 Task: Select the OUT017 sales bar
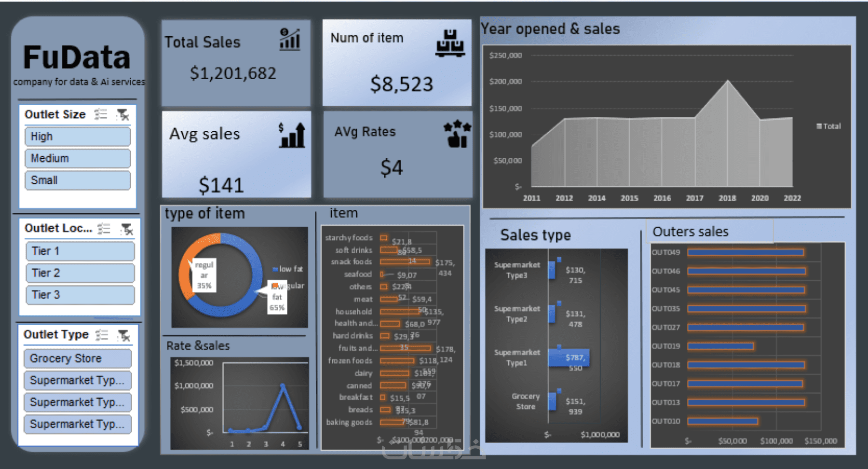(x=745, y=384)
